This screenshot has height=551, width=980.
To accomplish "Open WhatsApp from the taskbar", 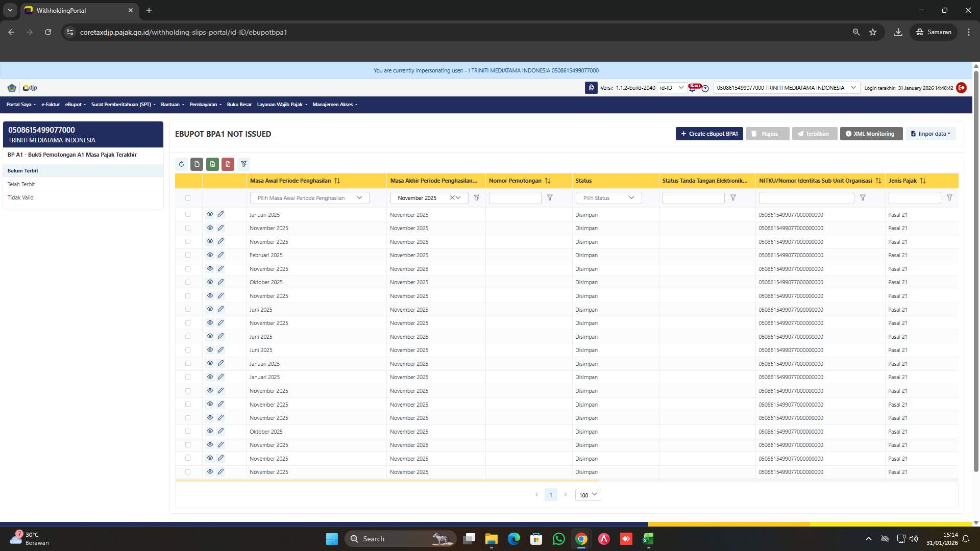I will (x=559, y=539).
